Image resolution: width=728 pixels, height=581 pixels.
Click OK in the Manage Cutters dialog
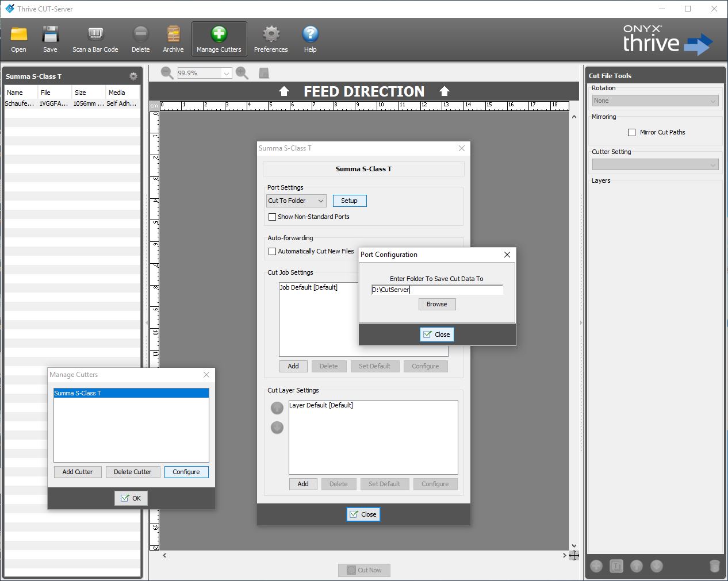(131, 498)
